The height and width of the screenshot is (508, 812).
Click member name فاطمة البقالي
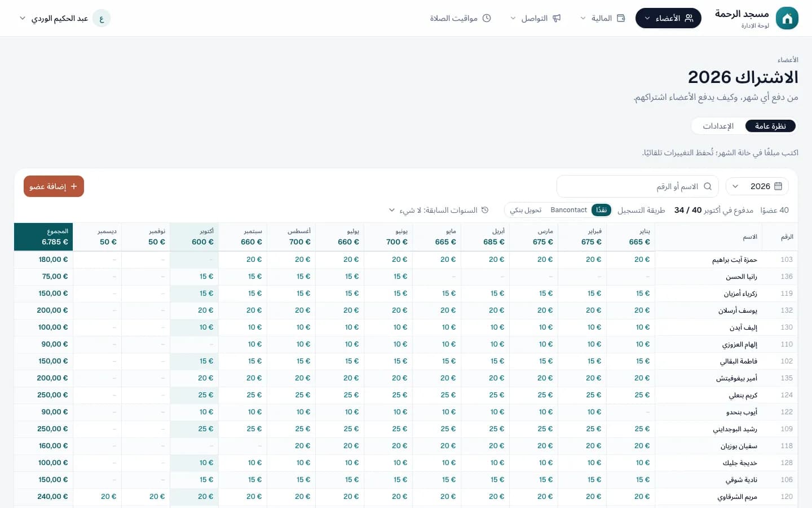(x=739, y=361)
